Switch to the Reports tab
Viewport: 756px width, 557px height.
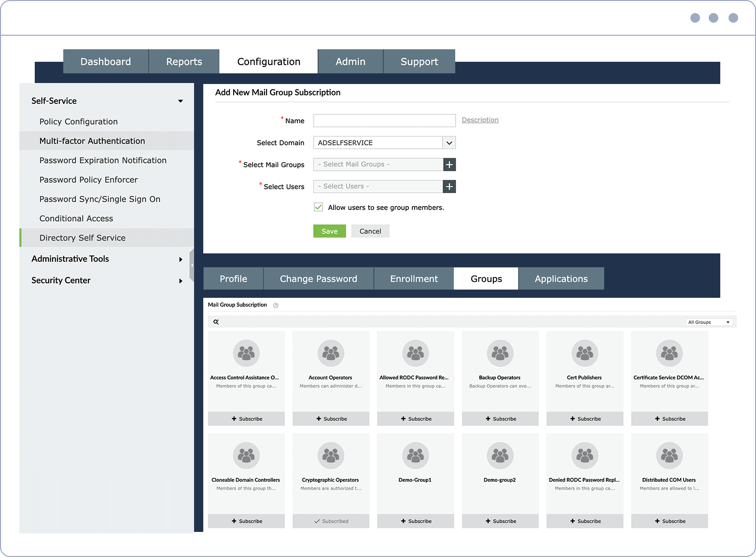183,61
